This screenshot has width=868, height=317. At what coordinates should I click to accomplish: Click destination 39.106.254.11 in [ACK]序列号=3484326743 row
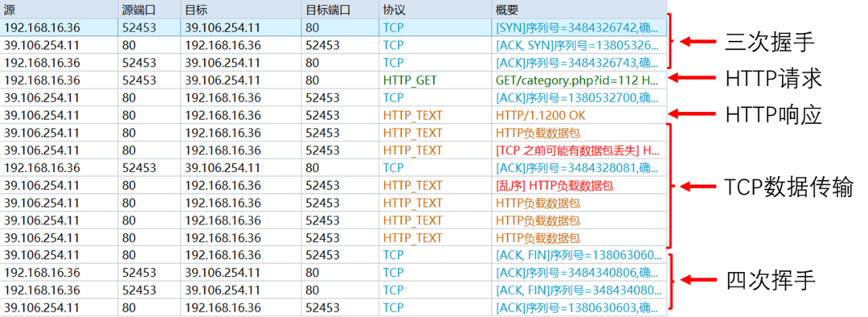241,63
